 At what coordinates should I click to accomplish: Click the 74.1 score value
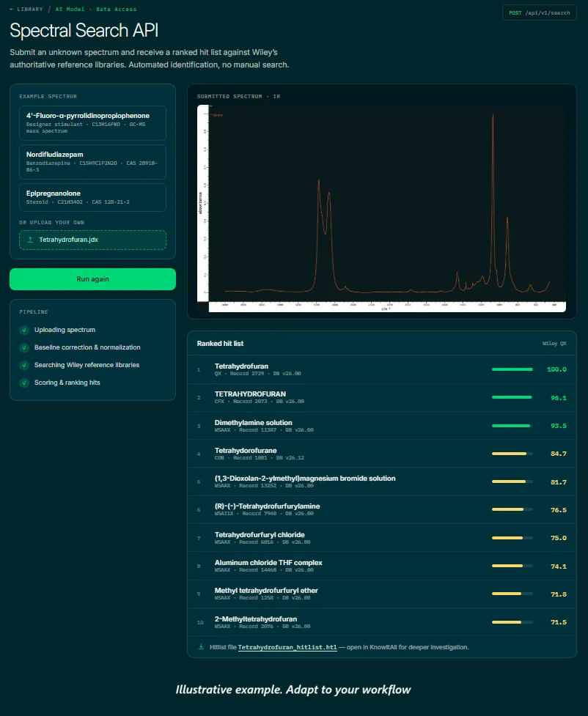[558, 566]
